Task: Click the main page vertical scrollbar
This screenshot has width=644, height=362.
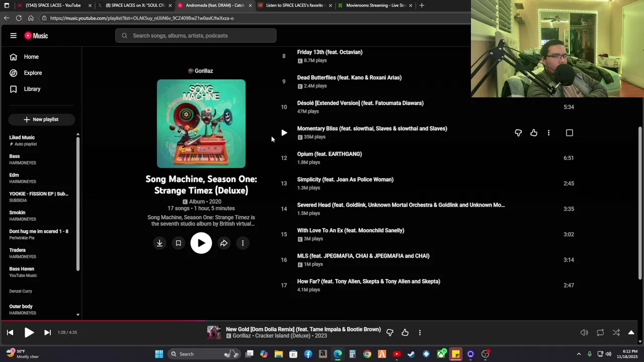Action: tap(640, 204)
